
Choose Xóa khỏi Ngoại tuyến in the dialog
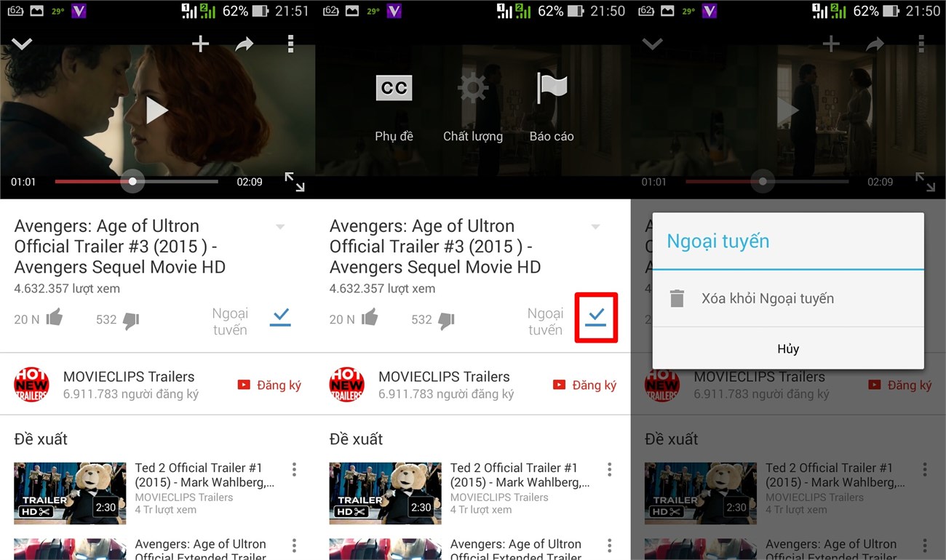[788, 299]
